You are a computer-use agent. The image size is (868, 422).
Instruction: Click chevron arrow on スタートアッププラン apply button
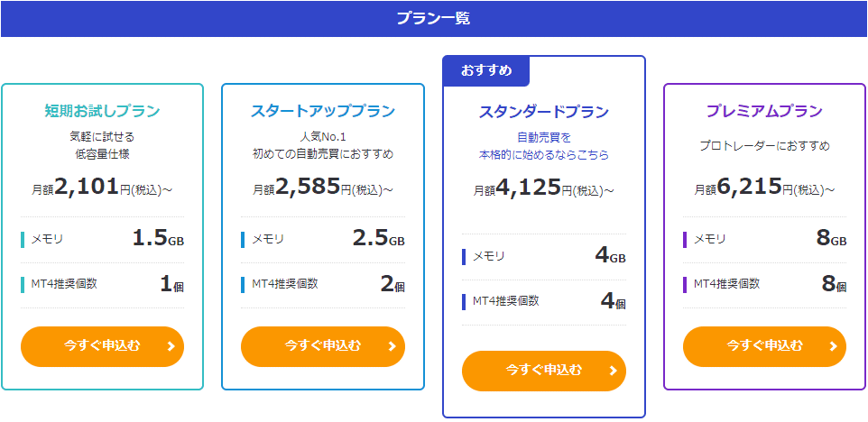pos(392,347)
